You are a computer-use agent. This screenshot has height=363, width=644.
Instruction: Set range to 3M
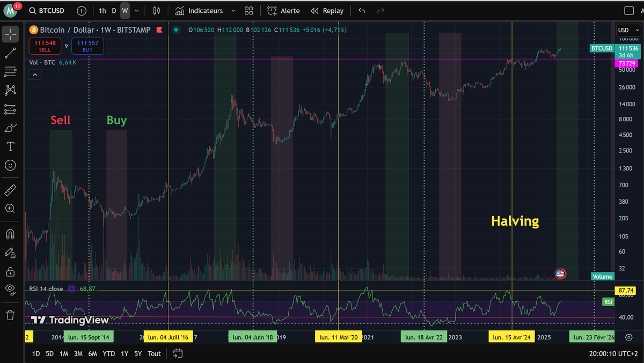tap(78, 353)
